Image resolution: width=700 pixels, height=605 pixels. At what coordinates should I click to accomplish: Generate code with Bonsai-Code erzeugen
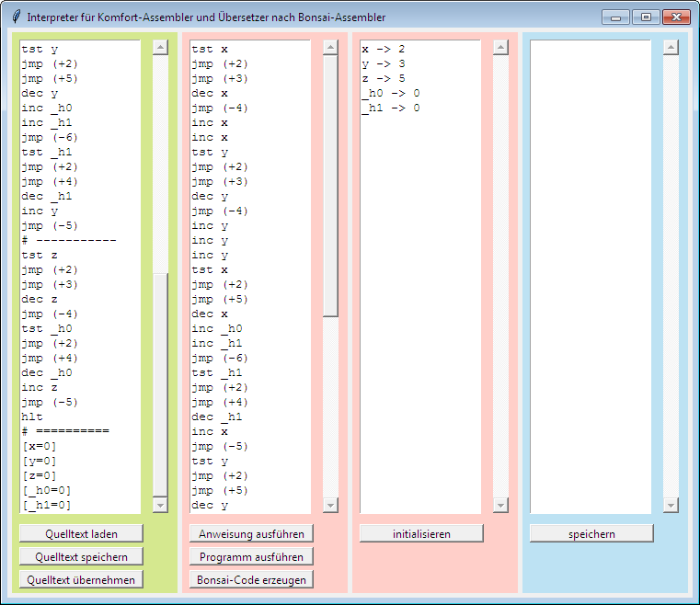coord(251,579)
